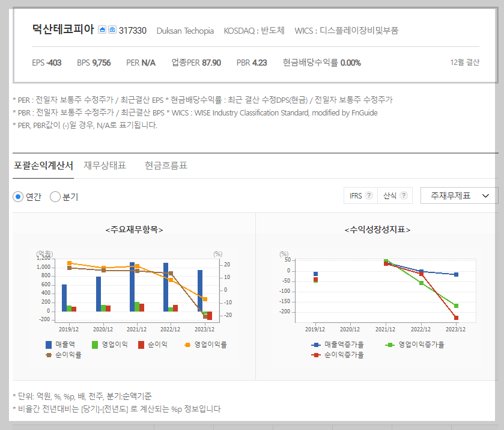The width and height of the screenshot is (504, 430).
Task: Click the WICS : 디스플레이장비및부품 label
Action: pyautogui.click(x=347, y=31)
